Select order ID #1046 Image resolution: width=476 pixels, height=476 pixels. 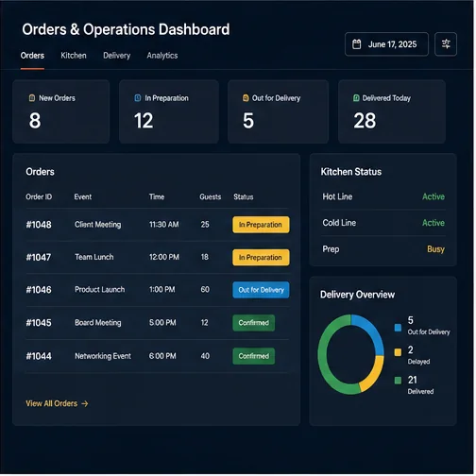[39, 291]
